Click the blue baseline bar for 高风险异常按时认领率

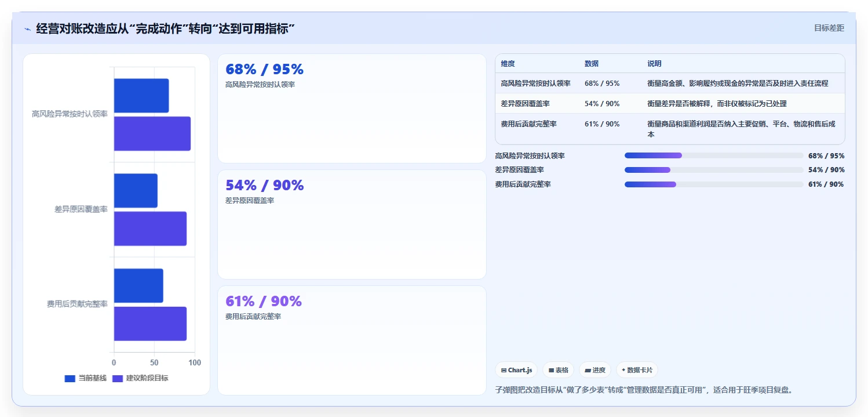tap(141, 96)
